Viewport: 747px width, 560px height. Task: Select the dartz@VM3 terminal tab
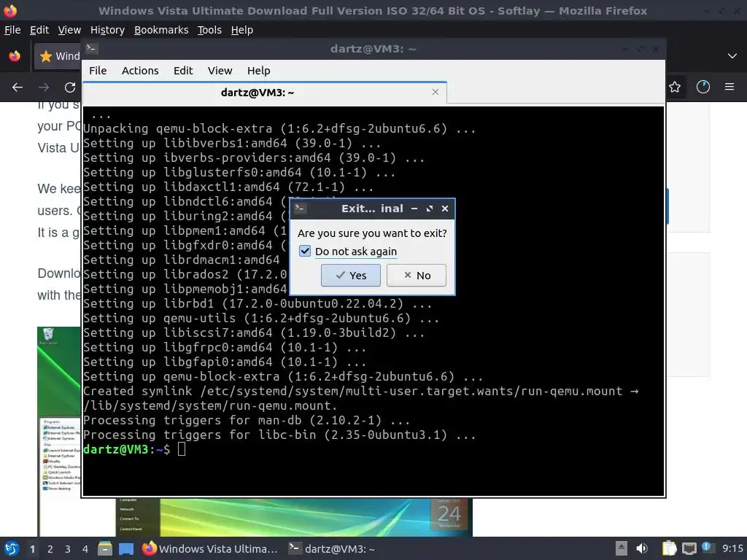[x=265, y=93]
